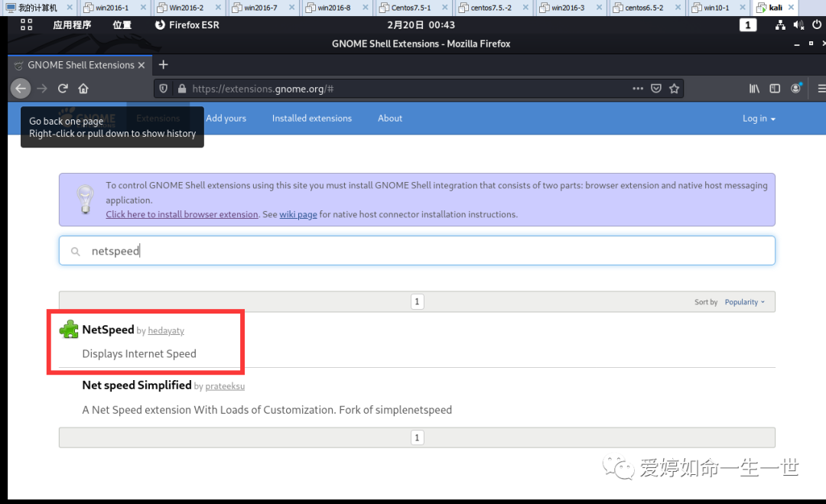Close the win2016-1 VM tab
826x504 pixels.
143,8
